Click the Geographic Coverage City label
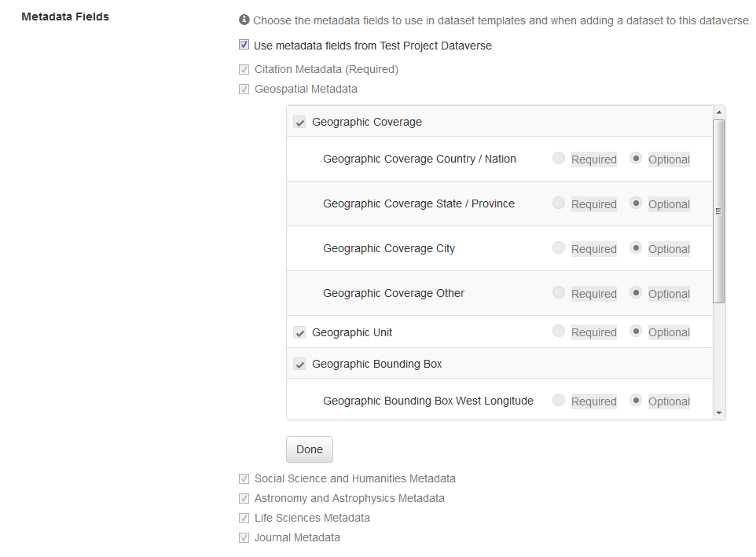 click(389, 248)
